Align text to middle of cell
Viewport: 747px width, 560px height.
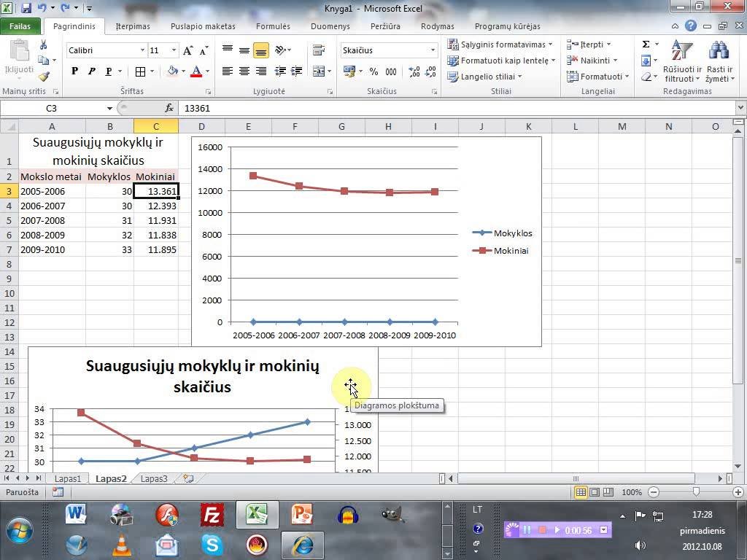244,50
